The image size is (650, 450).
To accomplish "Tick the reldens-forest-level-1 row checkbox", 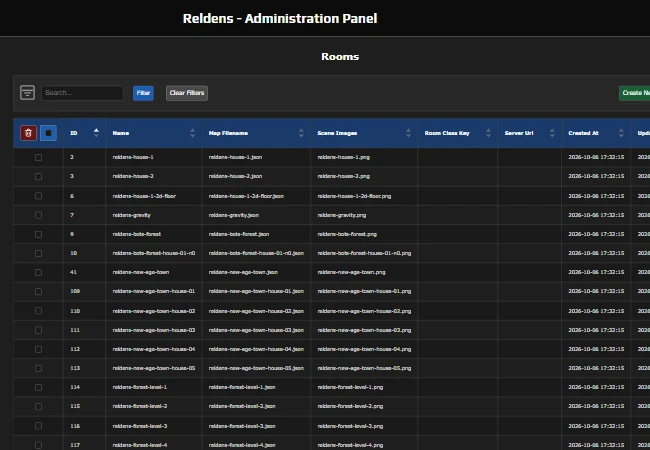I will (39, 387).
